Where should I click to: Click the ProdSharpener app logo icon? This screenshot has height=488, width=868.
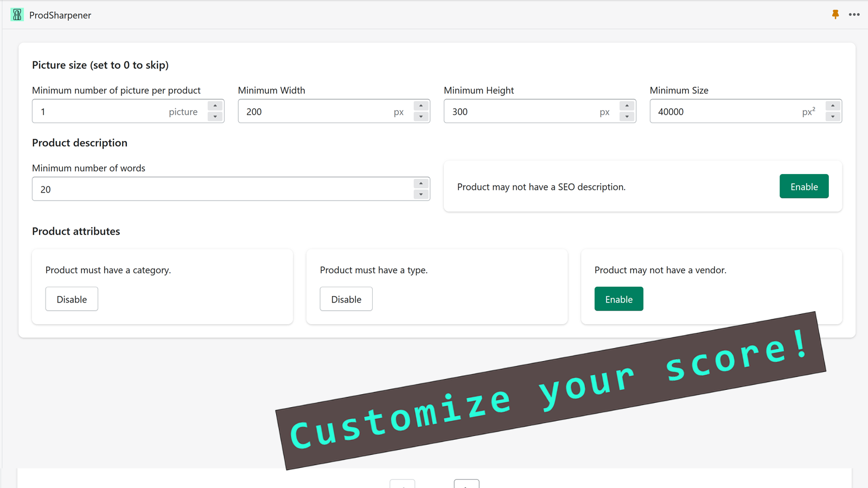17,15
